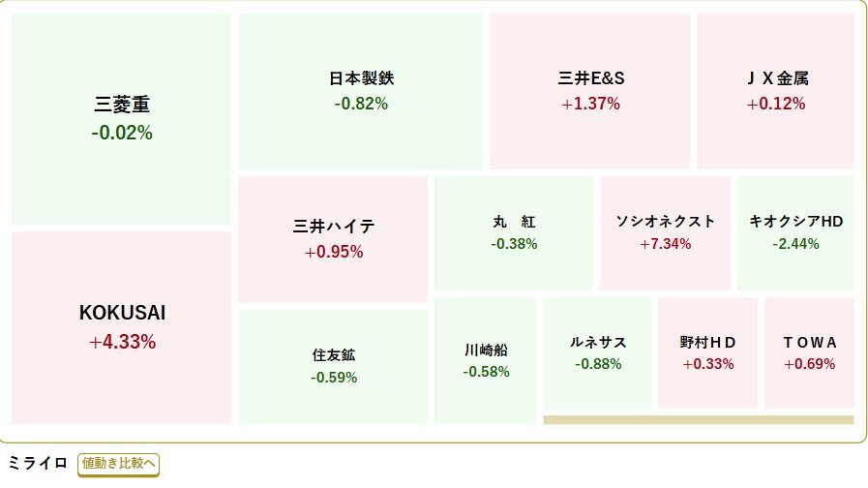The image size is (868, 488).
Task: Click the キオクシアHD tile
Action: [x=795, y=232]
